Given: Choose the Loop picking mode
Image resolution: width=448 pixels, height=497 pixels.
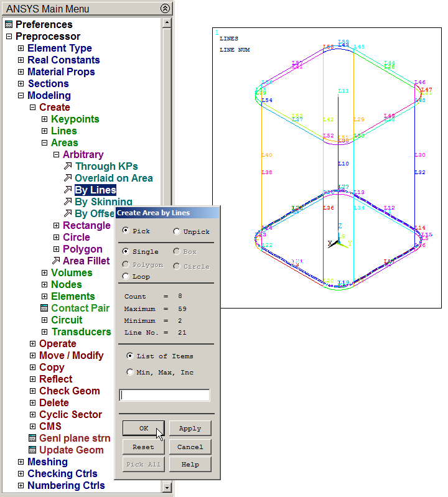Looking at the screenshot, I should (x=126, y=276).
